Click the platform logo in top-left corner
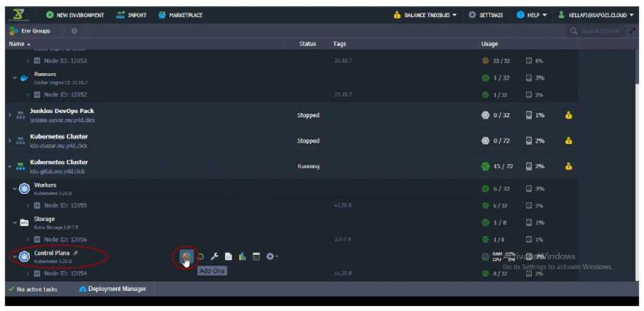Screen dimensions: 644x311 click(18, 15)
